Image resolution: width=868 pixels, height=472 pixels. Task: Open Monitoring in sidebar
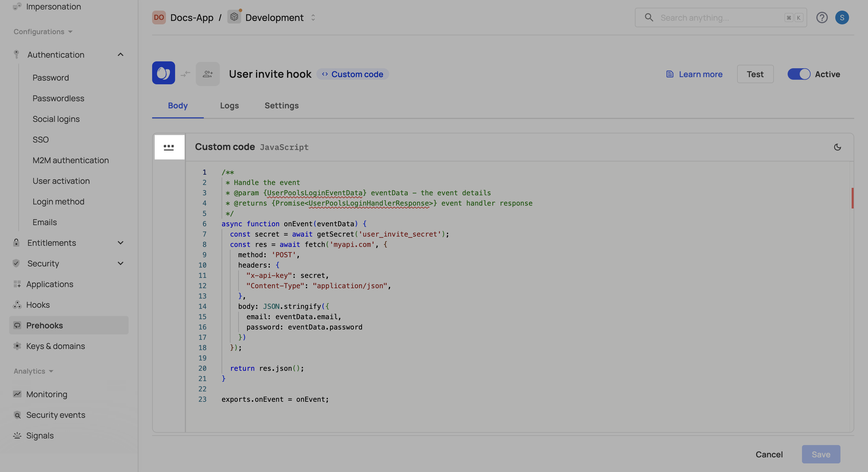pos(46,394)
